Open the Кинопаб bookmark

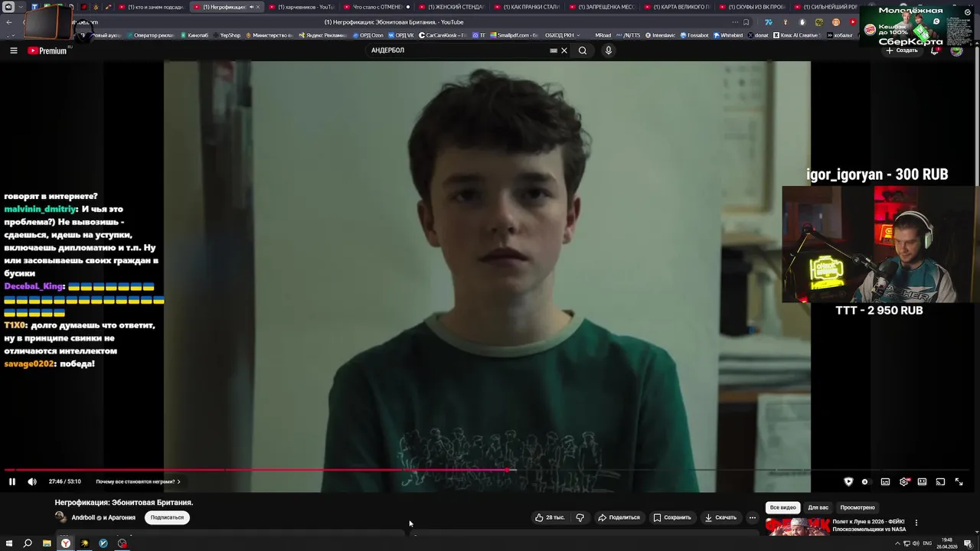pyautogui.click(x=194, y=35)
